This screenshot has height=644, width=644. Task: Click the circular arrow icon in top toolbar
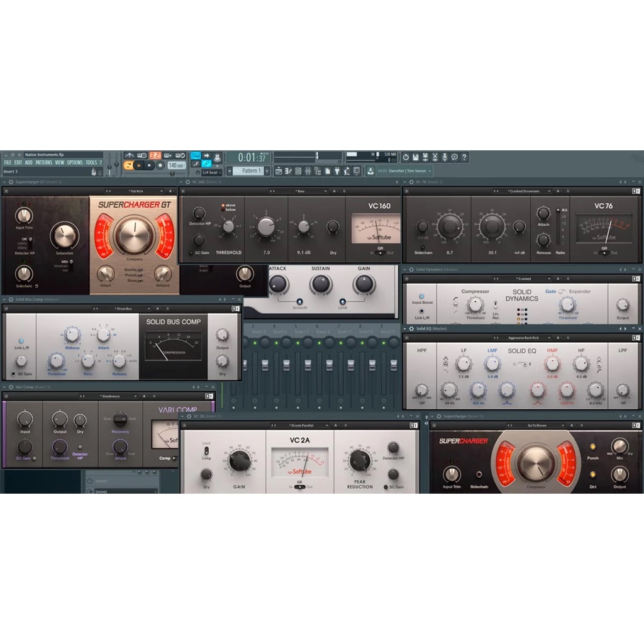tap(406, 157)
